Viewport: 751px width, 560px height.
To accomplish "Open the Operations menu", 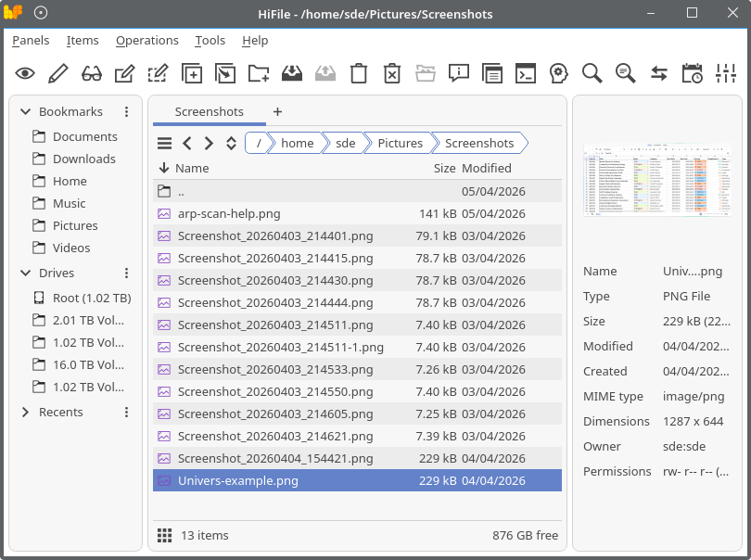I will click(146, 41).
